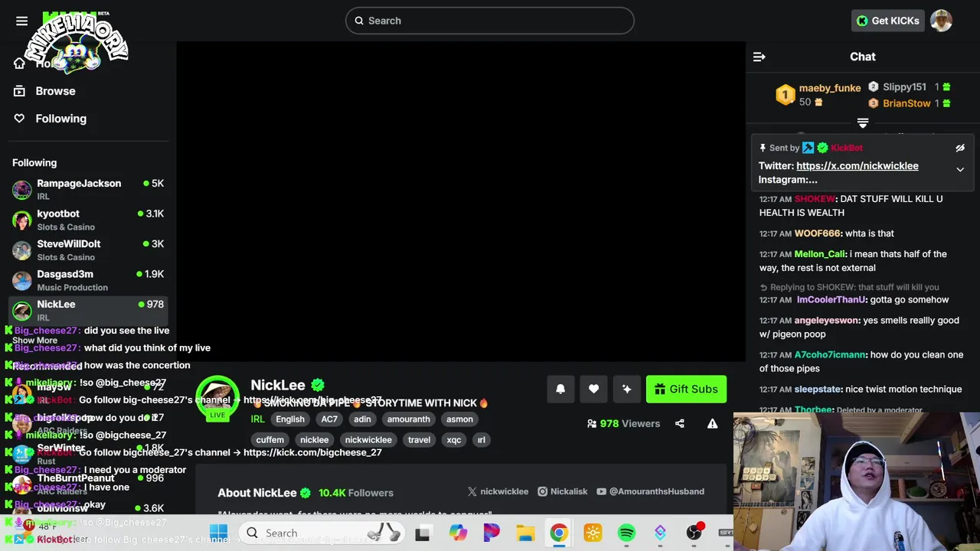Hide the pinned KickBot message
Image resolution: width=980 pixels, height=551 pixels.
960,148
